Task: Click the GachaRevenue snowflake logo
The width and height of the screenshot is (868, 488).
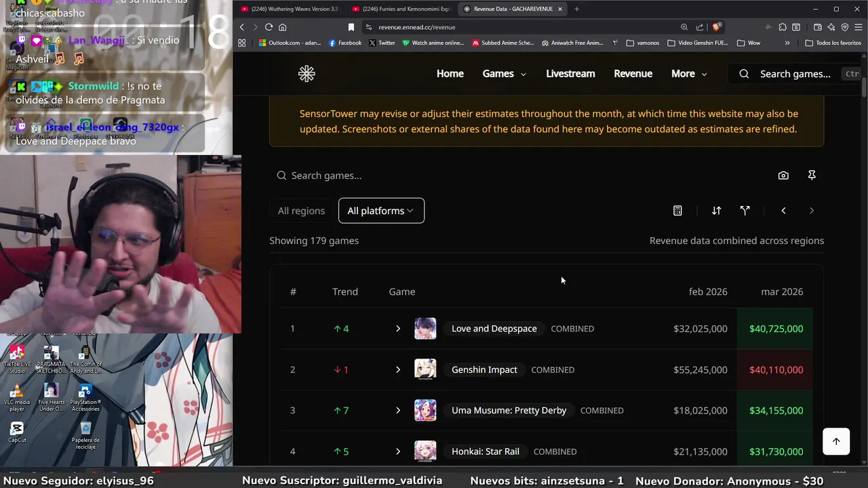Action: click(x=307, y=74)
